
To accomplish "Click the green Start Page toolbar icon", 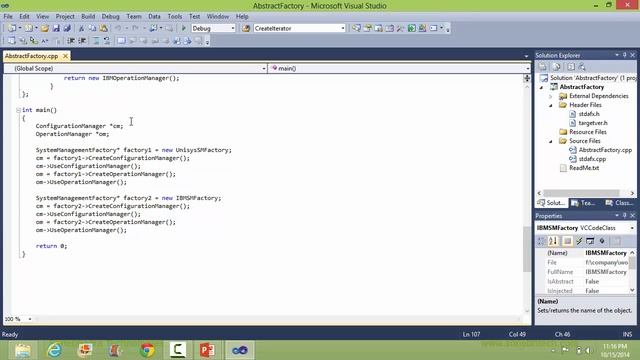I will pos(412,28).
